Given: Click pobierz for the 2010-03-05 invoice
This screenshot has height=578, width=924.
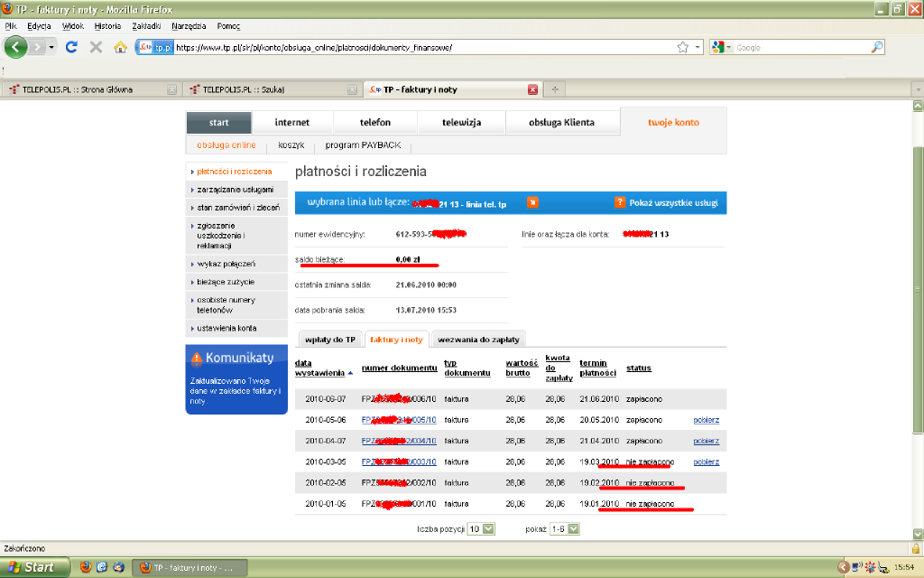Looking at the screenshot, I should [x=706, y=461].
